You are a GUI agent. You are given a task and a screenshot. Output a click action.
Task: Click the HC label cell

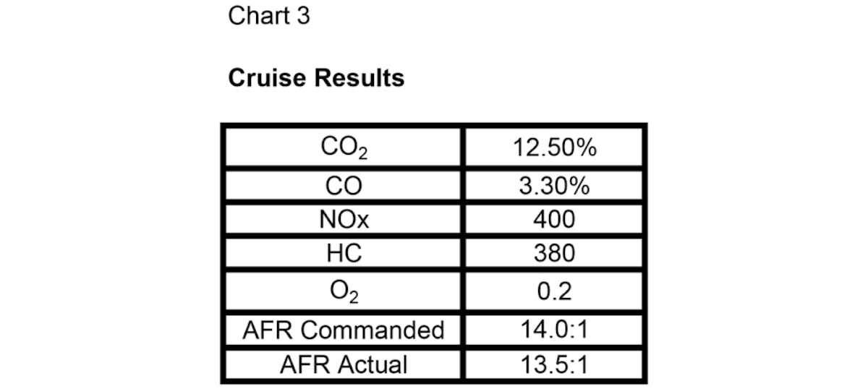click(344, 253)
